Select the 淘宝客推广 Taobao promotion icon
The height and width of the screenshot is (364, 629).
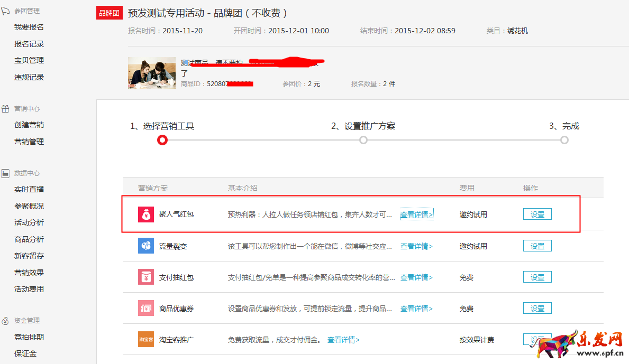click(x=145, y=339)
